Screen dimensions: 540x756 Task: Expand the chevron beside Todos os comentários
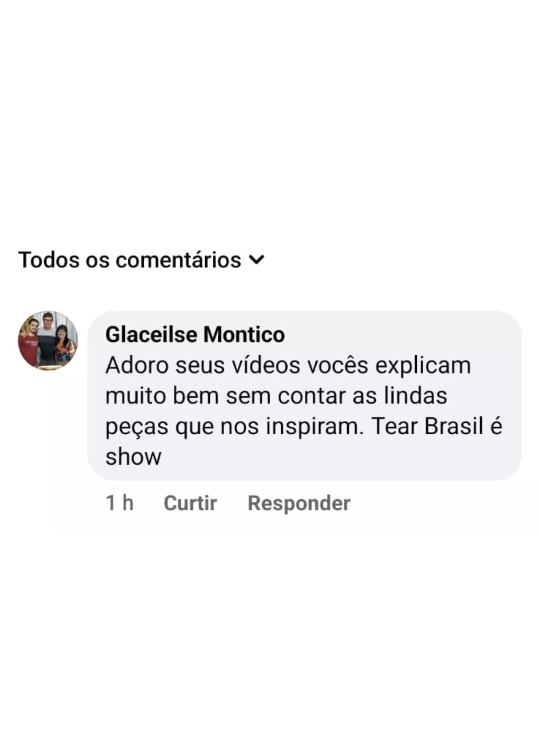click(257, 260)
